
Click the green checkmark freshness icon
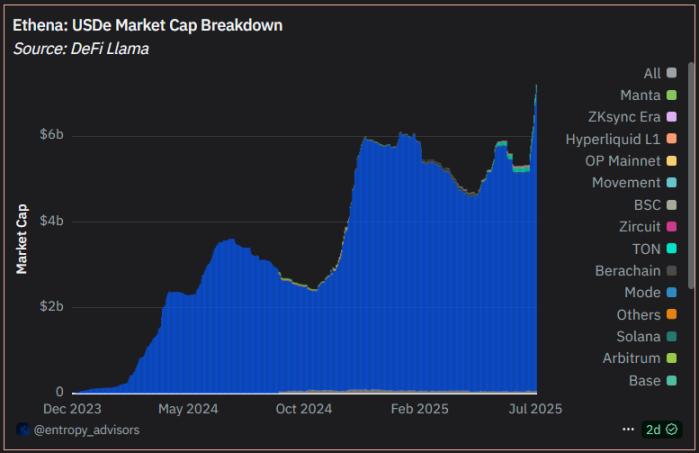click(x=672, y=429)
